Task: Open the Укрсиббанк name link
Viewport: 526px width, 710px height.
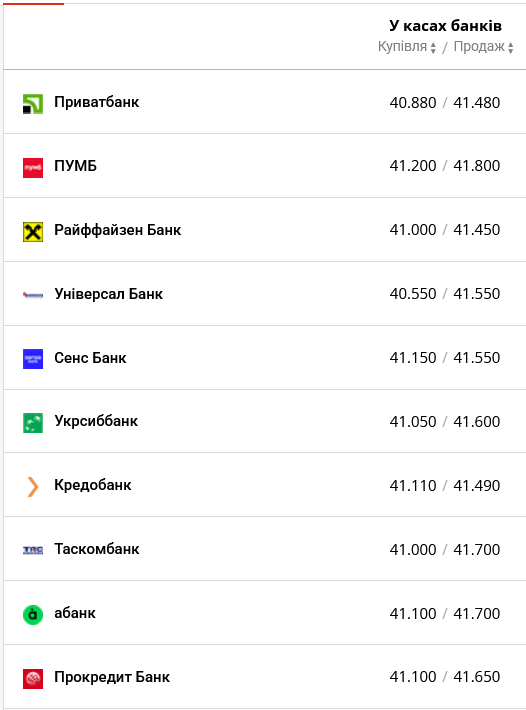Action: (96, 421)
